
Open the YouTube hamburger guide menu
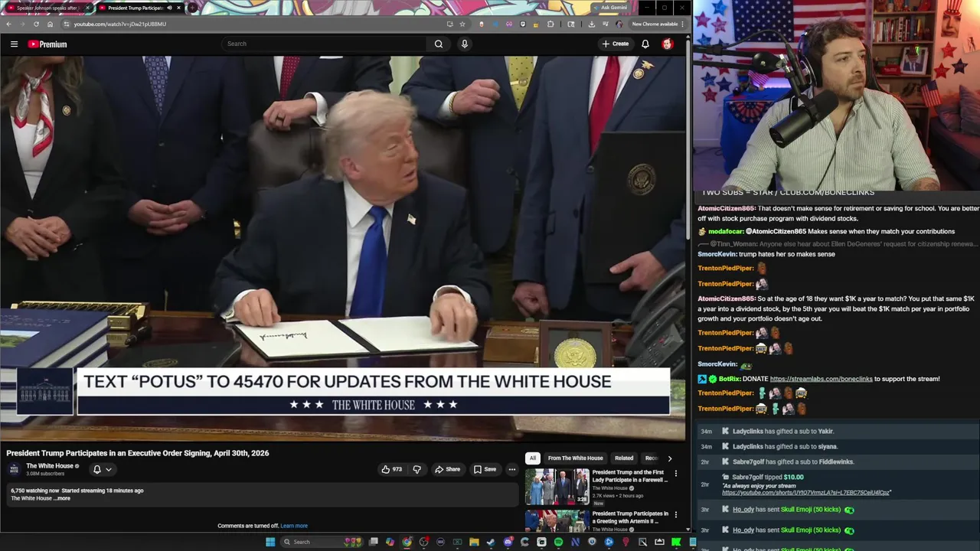pos(14,44)
